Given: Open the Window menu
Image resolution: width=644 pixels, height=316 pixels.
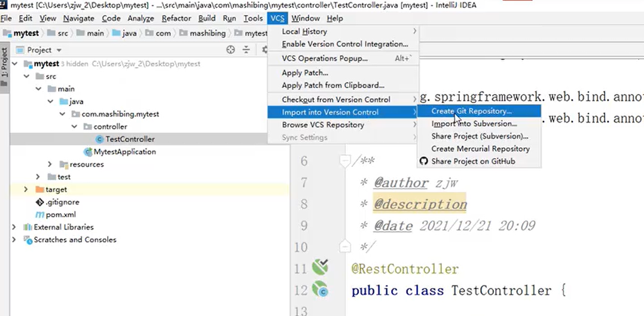Looking at the screenshot, I should coord(306,18).
